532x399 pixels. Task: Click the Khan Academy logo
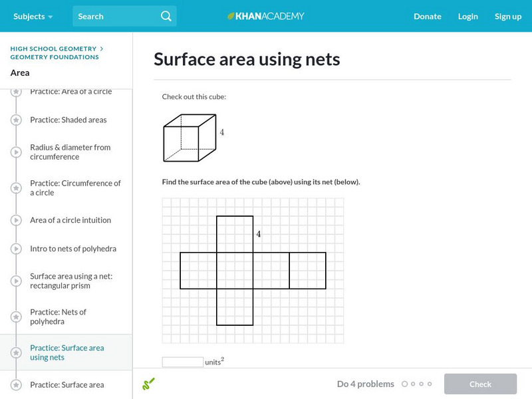pos(265,16)
